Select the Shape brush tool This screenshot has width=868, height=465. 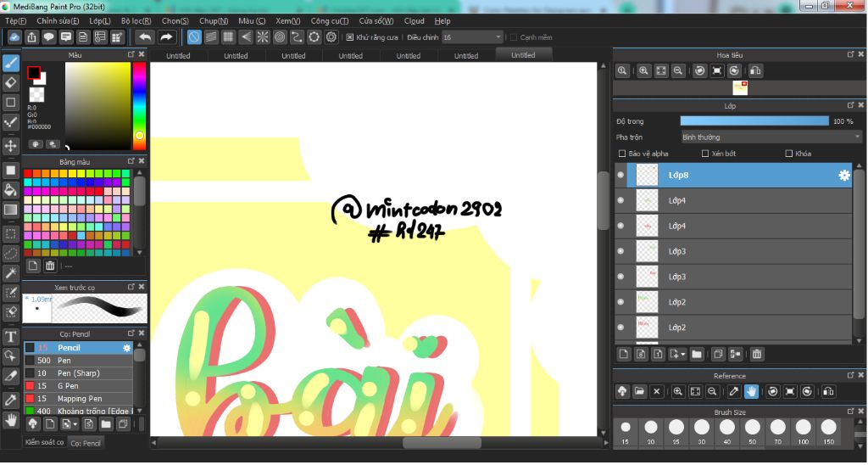10,102
